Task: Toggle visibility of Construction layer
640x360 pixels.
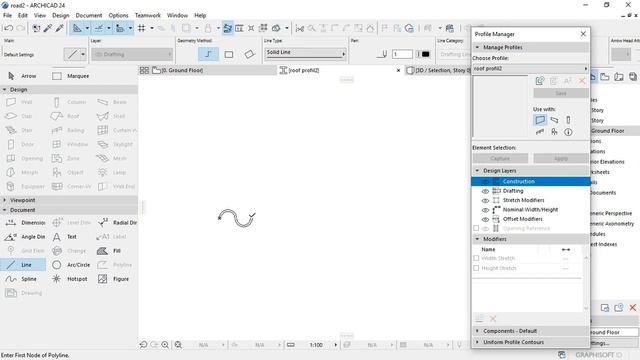Action: point(485,182)
